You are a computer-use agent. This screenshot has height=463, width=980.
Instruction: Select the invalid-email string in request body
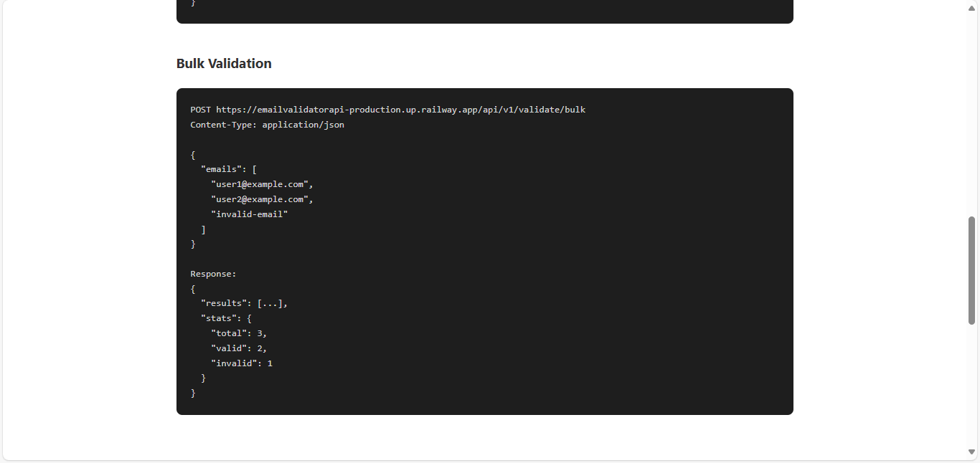pos(250,214)
